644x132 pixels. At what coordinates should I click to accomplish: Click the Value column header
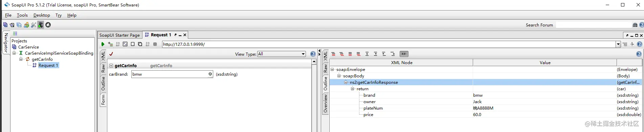pos(545,62)
